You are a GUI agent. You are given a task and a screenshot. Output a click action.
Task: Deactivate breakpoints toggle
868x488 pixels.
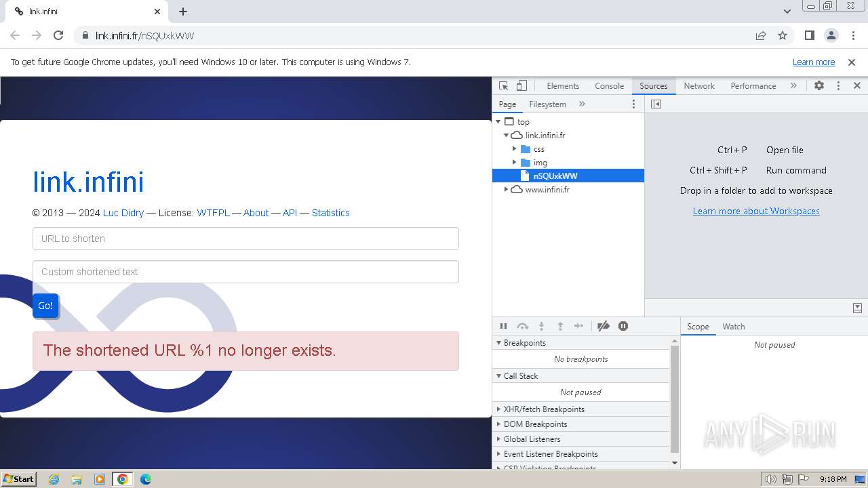(x=604, y=326)
